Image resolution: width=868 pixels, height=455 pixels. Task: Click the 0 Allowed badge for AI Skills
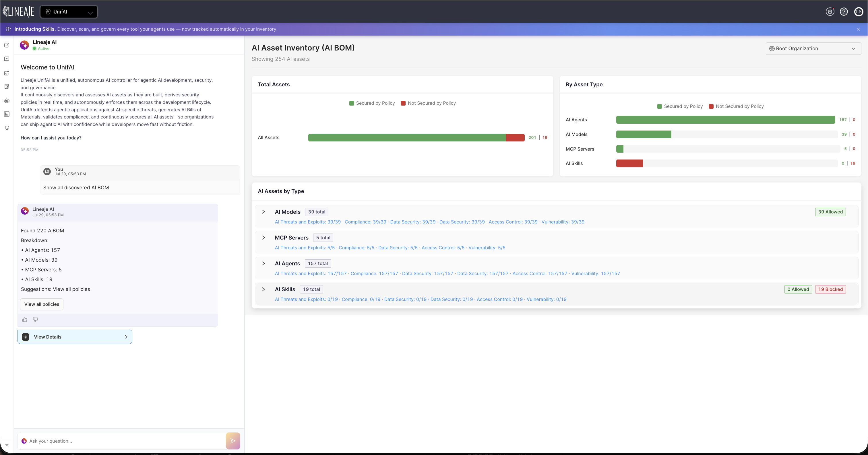[798, 289]
